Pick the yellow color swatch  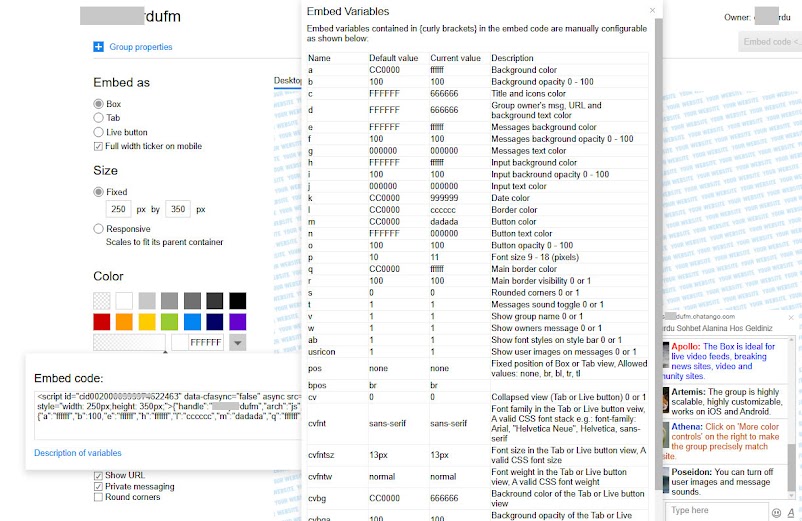(x=147, y=322)
